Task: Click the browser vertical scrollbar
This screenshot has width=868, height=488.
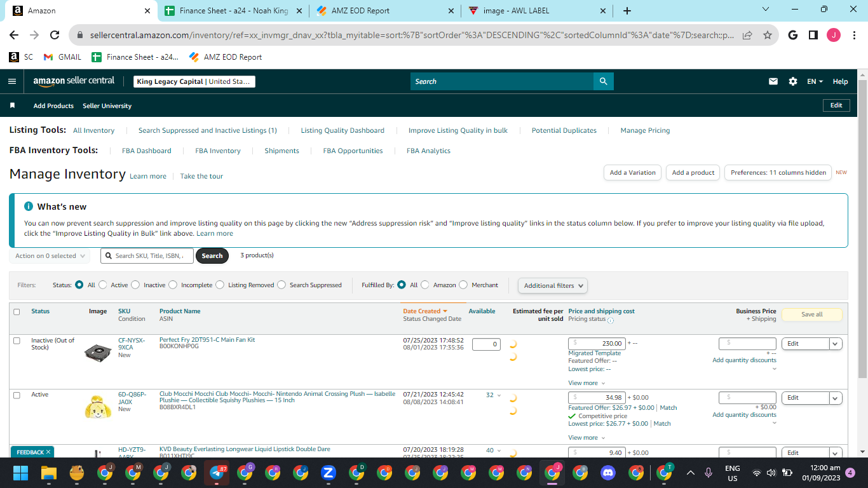Action: pyautogui.click(x=862, y=229)
